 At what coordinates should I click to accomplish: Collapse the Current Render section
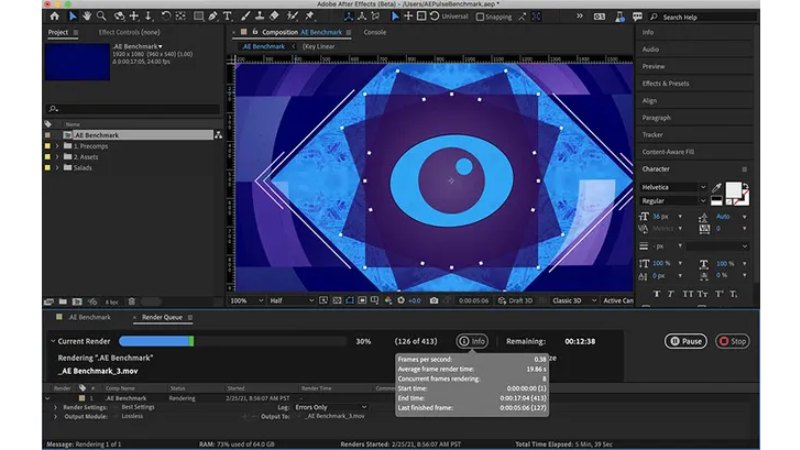pos(52,341)
